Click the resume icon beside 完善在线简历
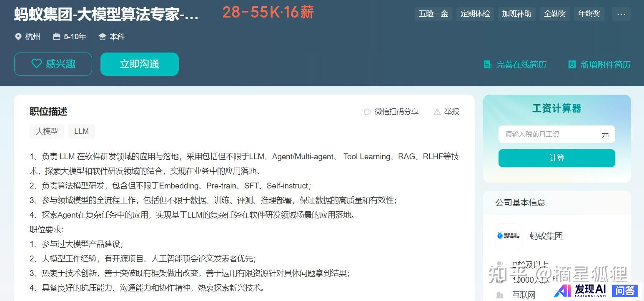644x301 pixels. 487,65
